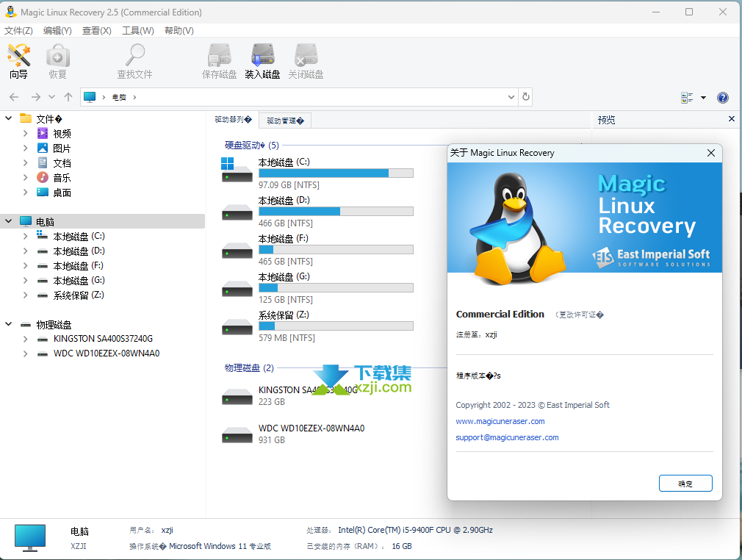Open the view options dropdown arrow

(703, 98)
